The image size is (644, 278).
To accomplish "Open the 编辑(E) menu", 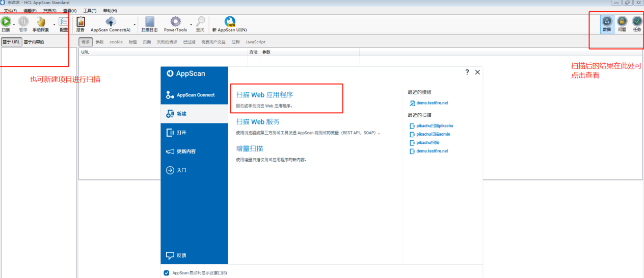I will pos(30,10).
